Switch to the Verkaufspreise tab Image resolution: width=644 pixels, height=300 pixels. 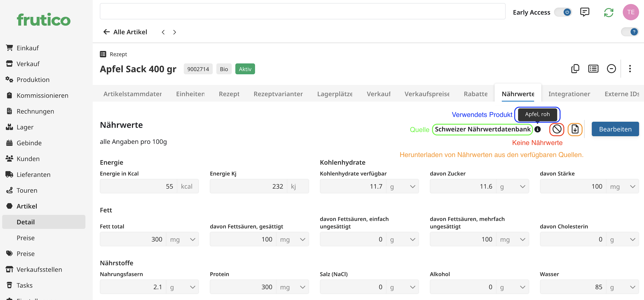tap(427, 94)
